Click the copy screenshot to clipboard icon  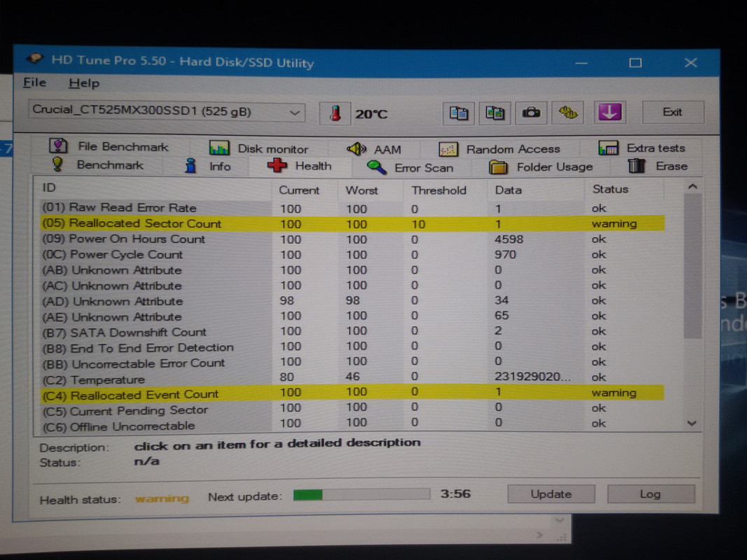coord(494,113)
